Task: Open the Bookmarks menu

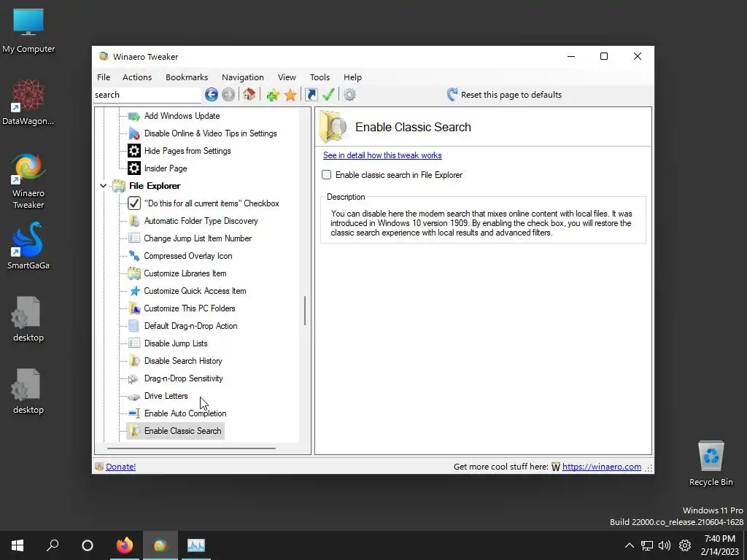Action: [187, 77]
